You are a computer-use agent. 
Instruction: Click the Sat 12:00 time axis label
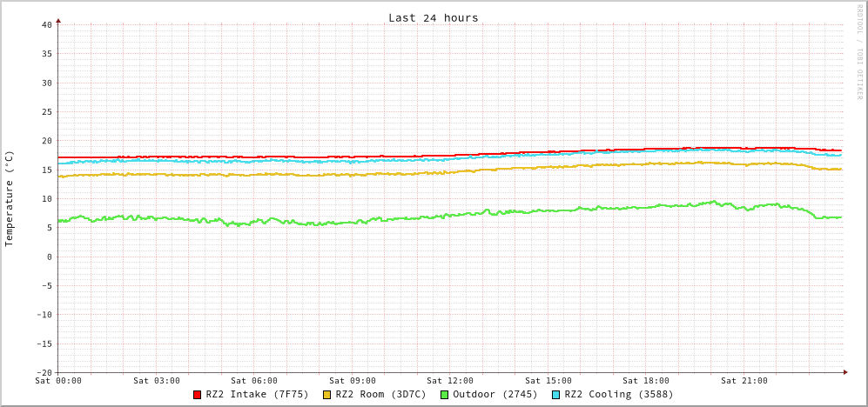[450, 381]
